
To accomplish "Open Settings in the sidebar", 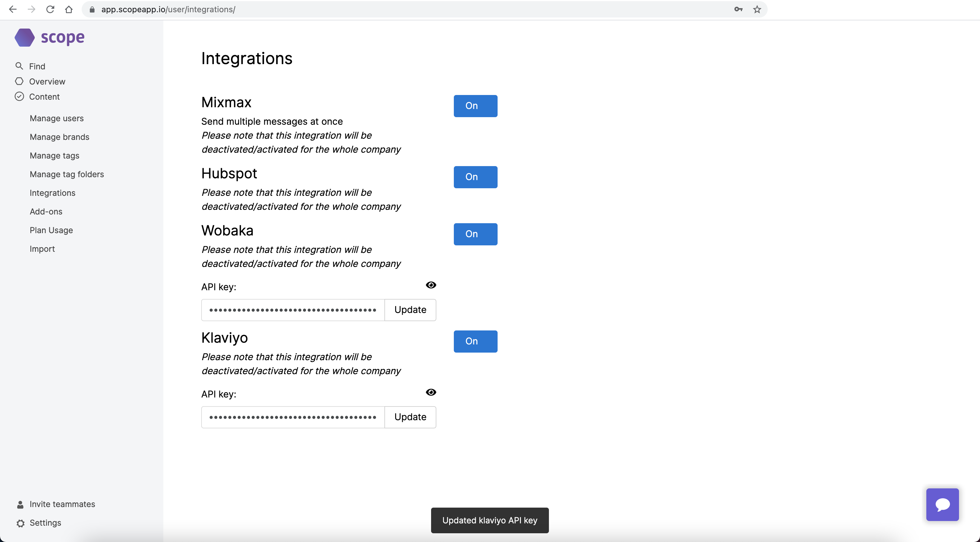I will 45,522.
